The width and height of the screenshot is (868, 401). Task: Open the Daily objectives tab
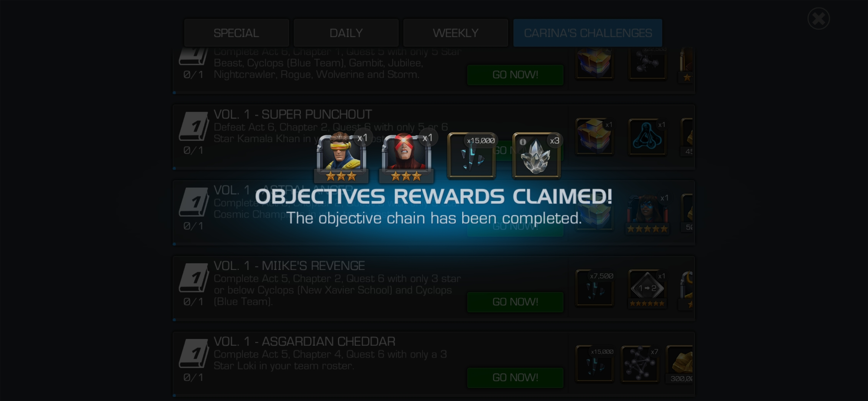346,33
